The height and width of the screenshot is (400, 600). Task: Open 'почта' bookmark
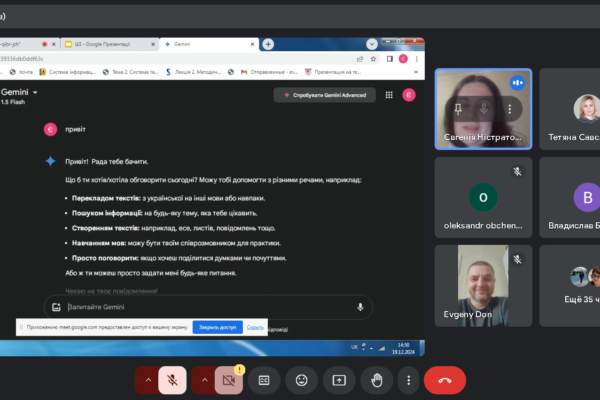[21, 72]
